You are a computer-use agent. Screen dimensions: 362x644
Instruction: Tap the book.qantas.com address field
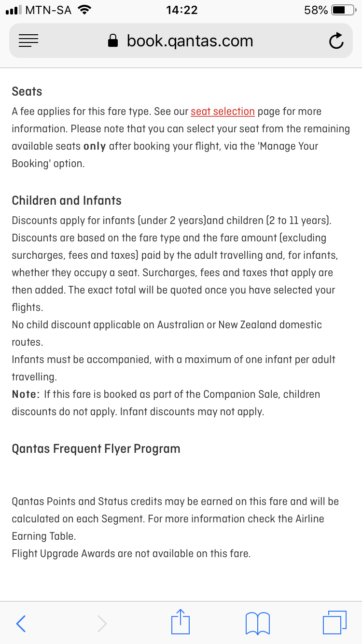181,41
